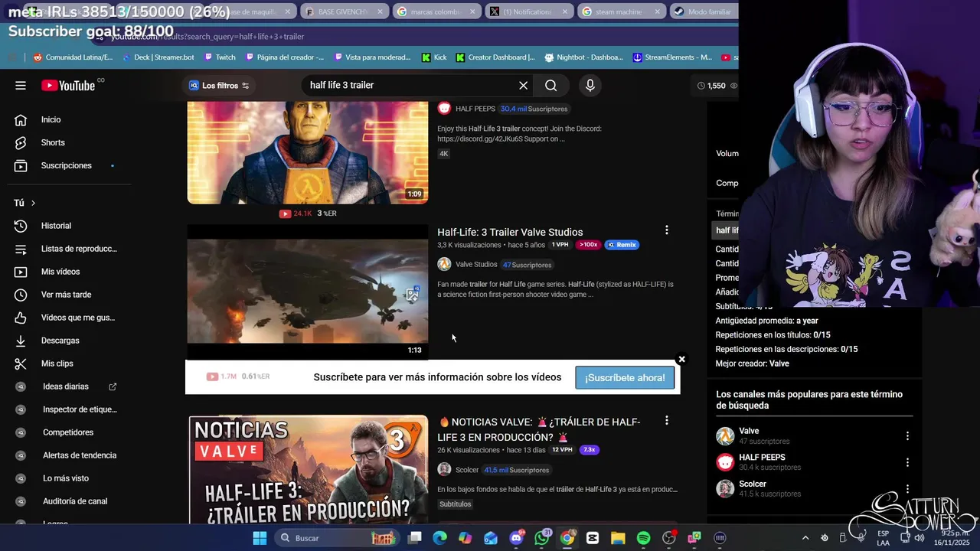Image resolution: width=980 pixels, height=551 pixels.
Task: Open the Deck | Streamer.bot bookmark
Action: point(158,57)
